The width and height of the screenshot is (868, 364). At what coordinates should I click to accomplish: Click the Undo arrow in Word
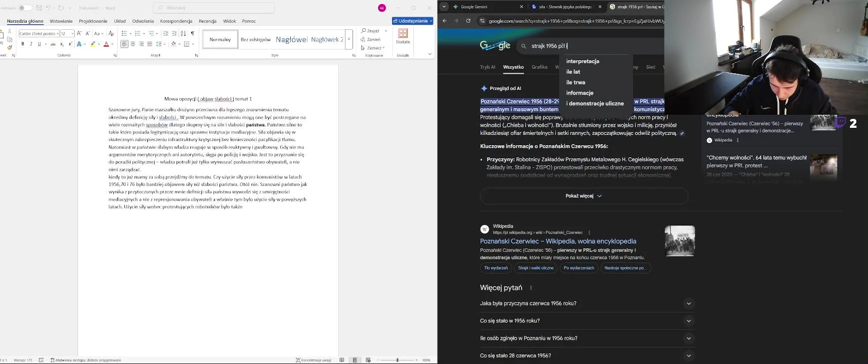pyautogui.click(x=49, y=8)
